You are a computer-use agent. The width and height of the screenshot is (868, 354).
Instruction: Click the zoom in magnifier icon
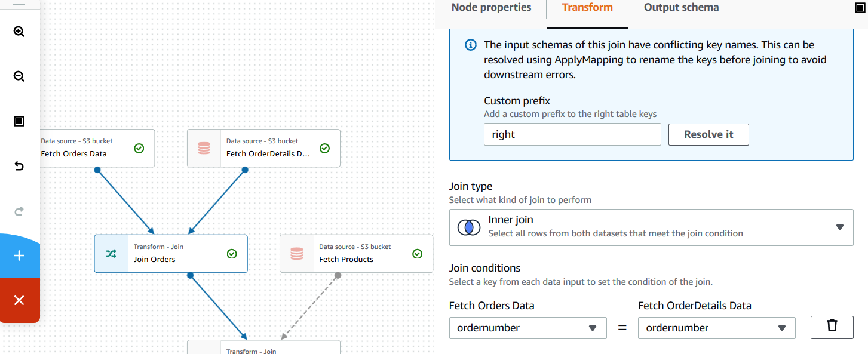19,32
